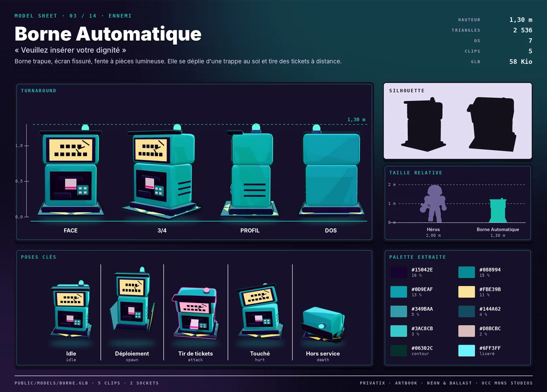Screen dimensions: 547x392
Task: Click the FACE turnaround view of the kiosk
Action: pos(71,171)
